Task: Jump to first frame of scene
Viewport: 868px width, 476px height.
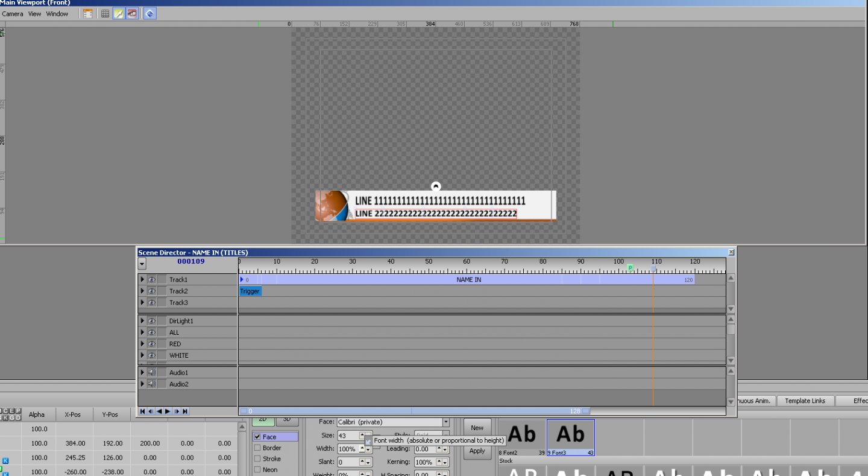Action: click(x=142, y=411)
